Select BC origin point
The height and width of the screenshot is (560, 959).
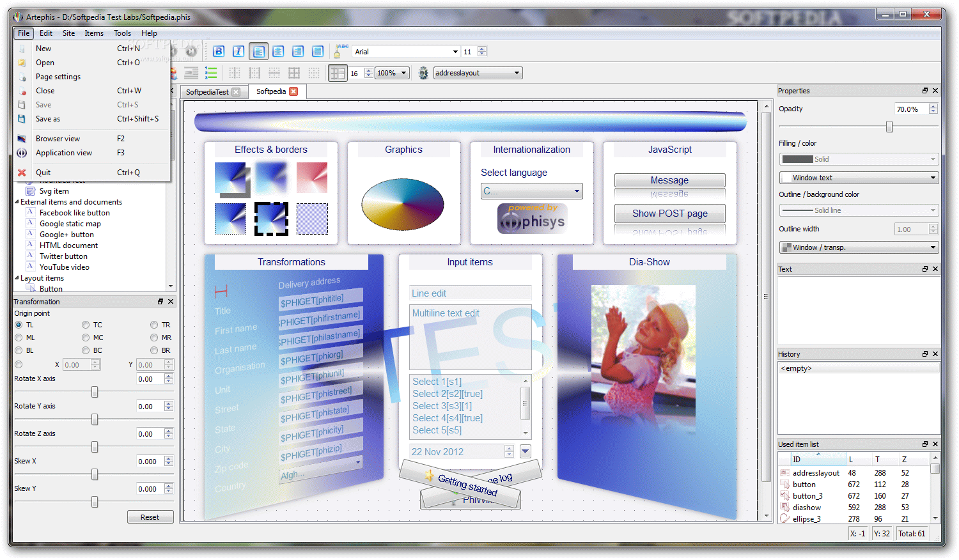pos(86,350)
